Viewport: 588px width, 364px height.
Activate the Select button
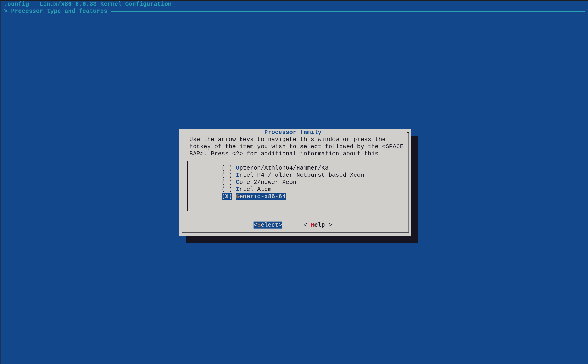point(268,225)
